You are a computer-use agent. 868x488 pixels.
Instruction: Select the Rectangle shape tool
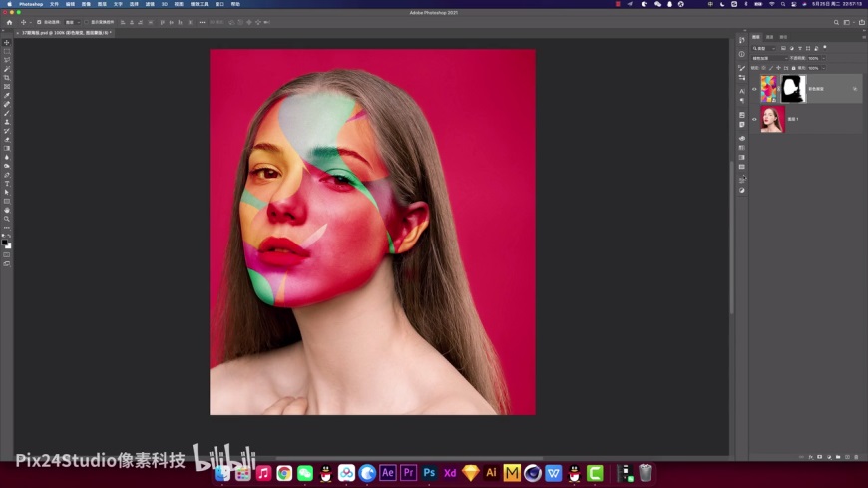[7, 202]
